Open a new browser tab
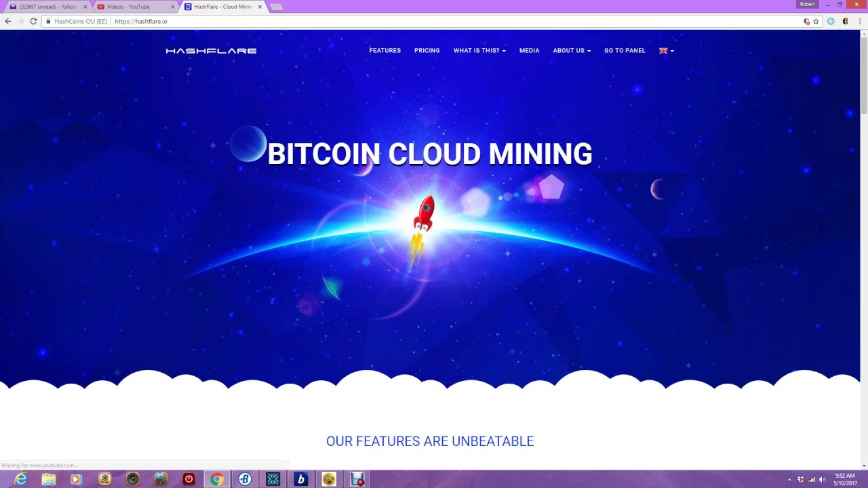Image resolution: width=868 pixels, height=488 pixels. click(x=276, y=7)
